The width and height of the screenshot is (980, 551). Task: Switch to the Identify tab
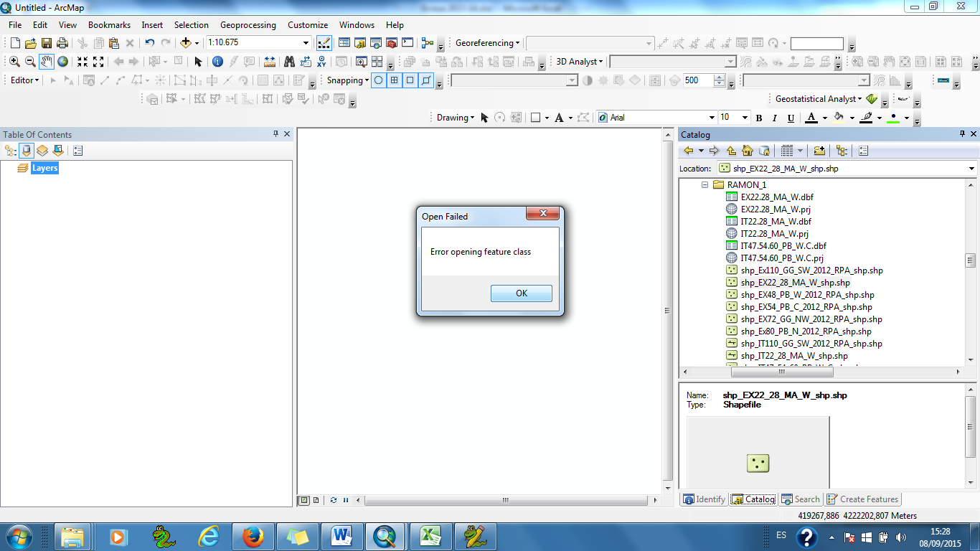tap(705, 499)
